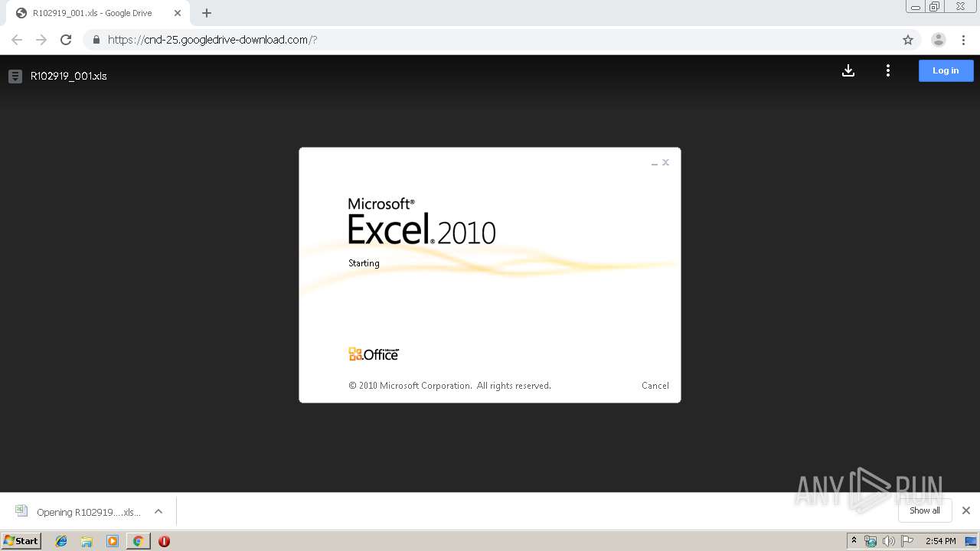980x551 pixels.
Task: Click the Action Center flag icon
Action: click(907, 541)
